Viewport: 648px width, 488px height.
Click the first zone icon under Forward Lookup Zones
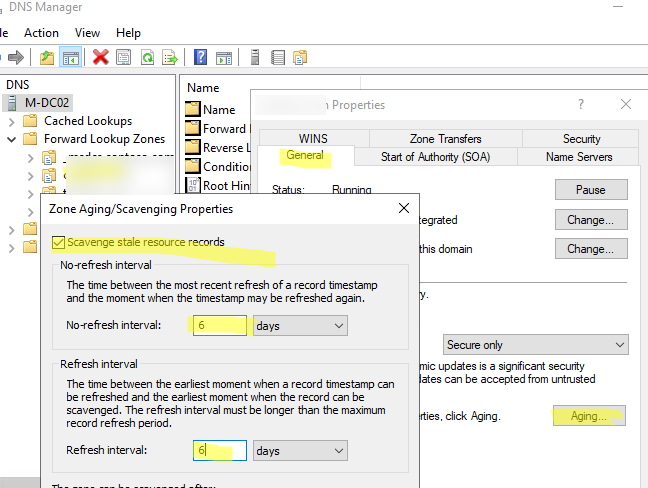49,157
